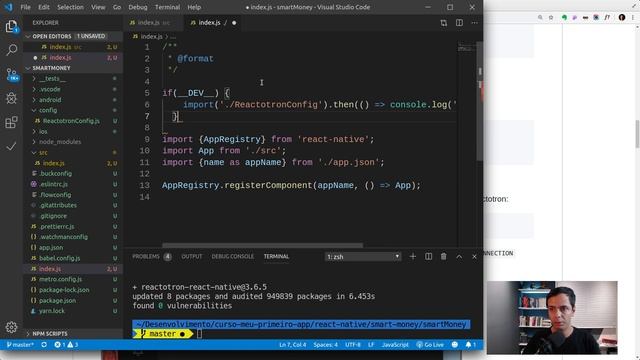Synchronize changes in status bar
Viewport: 640px width, 360px height.
click(44, 345)
